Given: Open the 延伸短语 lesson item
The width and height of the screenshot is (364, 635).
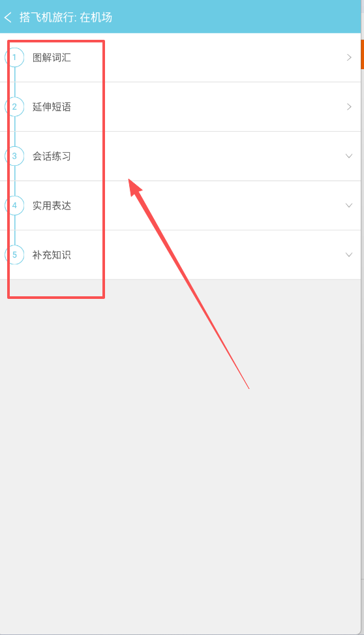Looking at the screenshot, I should 180,107.
